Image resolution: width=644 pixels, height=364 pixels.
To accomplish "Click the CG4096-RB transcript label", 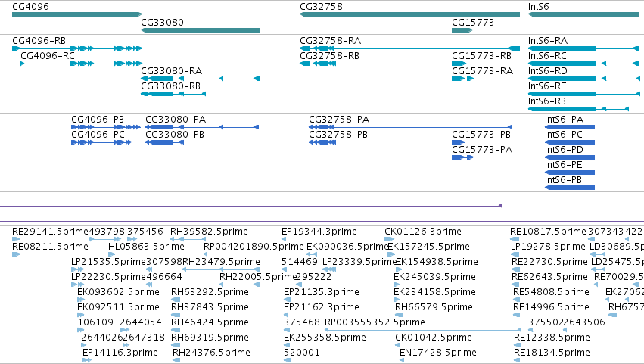I will pos(39,41).
